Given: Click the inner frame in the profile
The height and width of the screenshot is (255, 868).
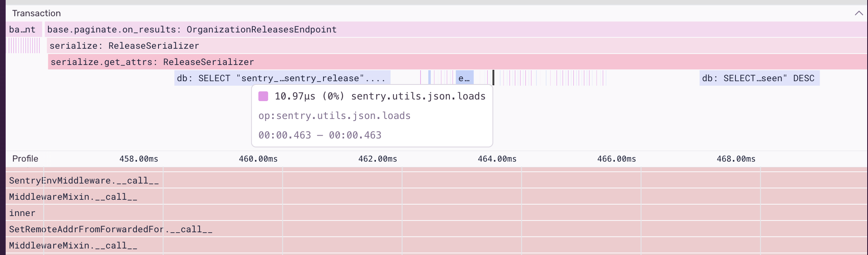Looking at the screenshot, I should coord(22,213).
